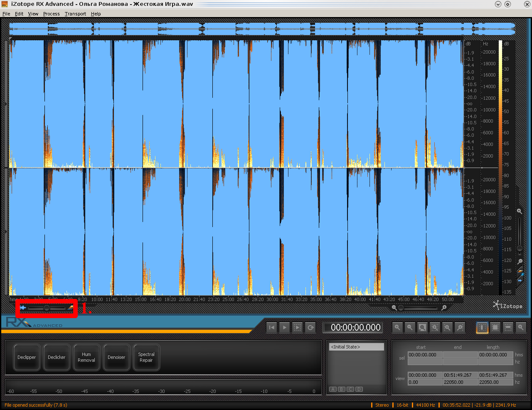Open the Edit menu
532x410 pixels.
[19, 14]
